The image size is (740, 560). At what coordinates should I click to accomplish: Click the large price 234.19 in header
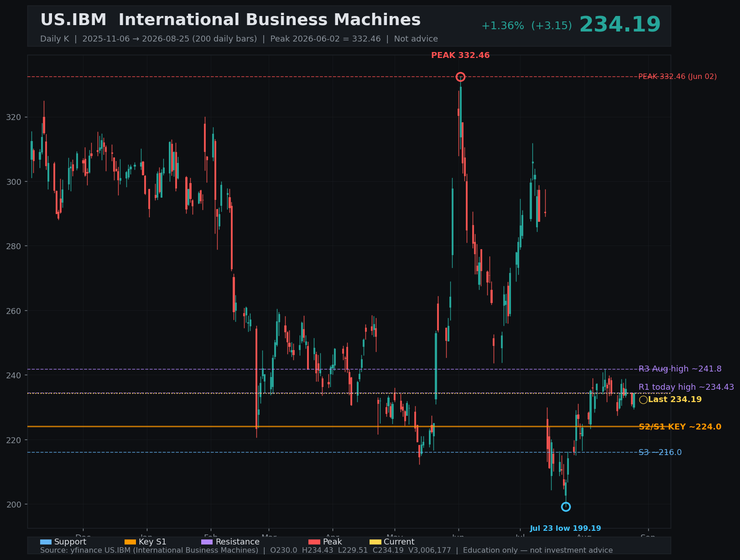tap(620, 25)
